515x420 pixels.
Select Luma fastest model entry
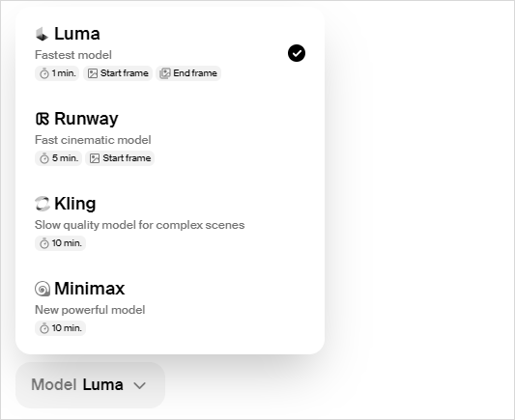(170, 53)
